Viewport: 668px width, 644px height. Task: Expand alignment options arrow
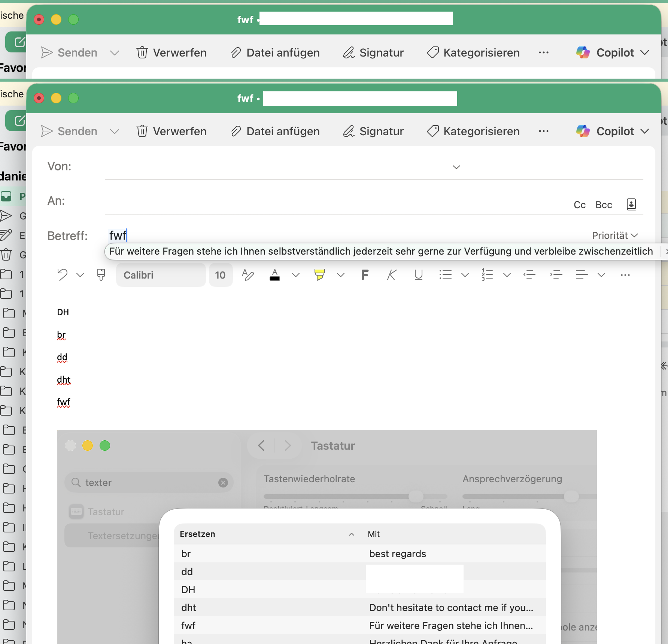(x=601, y=275)
